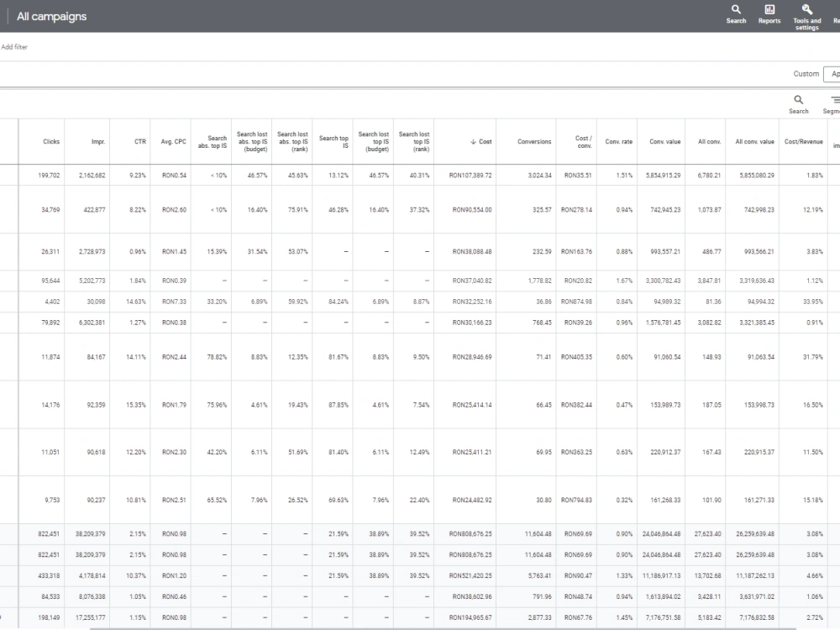
Task: Click the sort arrow beside Cost header
Action: tap(473, 141)
